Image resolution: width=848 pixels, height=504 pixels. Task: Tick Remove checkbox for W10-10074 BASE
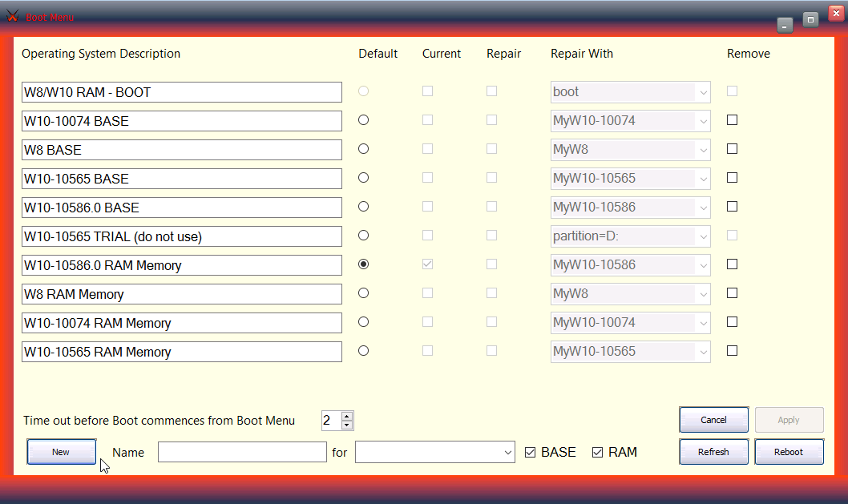733,120
